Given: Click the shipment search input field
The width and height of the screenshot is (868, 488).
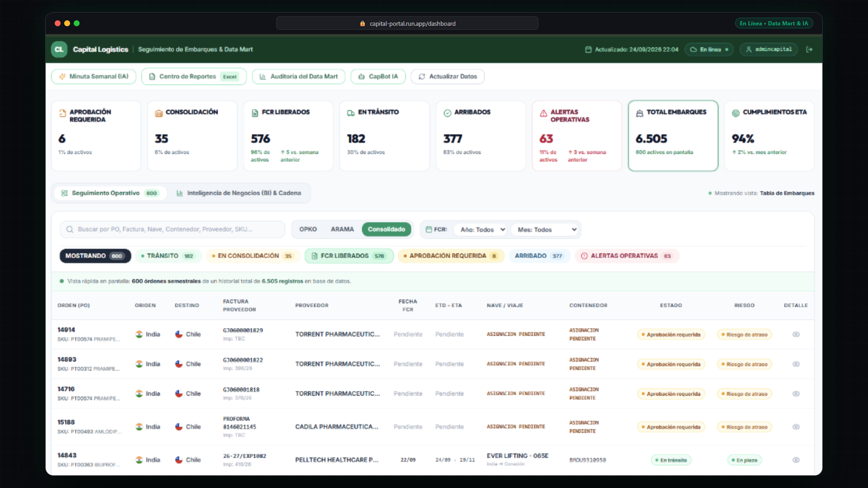Looking at the screenshot, I should pyautogui.click(x=172, y=230).
